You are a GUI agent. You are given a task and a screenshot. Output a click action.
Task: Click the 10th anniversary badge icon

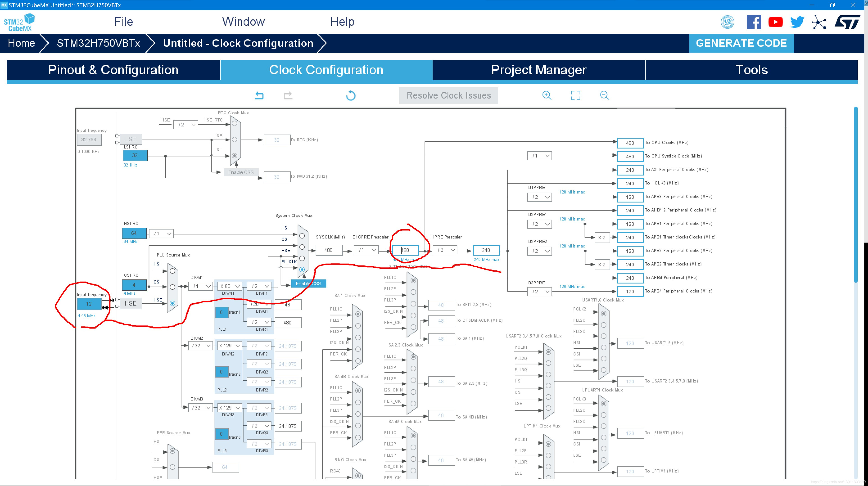(727, 22)
